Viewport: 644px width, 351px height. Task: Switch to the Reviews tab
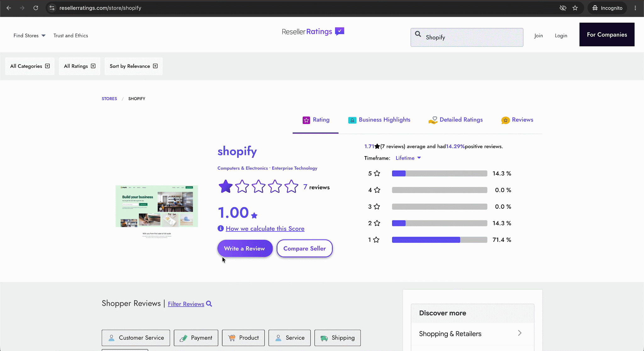tap(517, 120)
